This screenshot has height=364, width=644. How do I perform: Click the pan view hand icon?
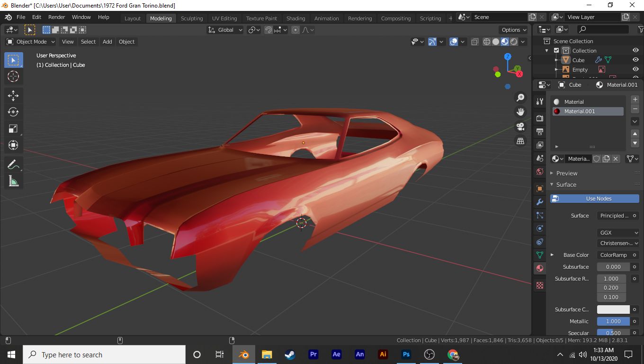[x=520, y=112]
